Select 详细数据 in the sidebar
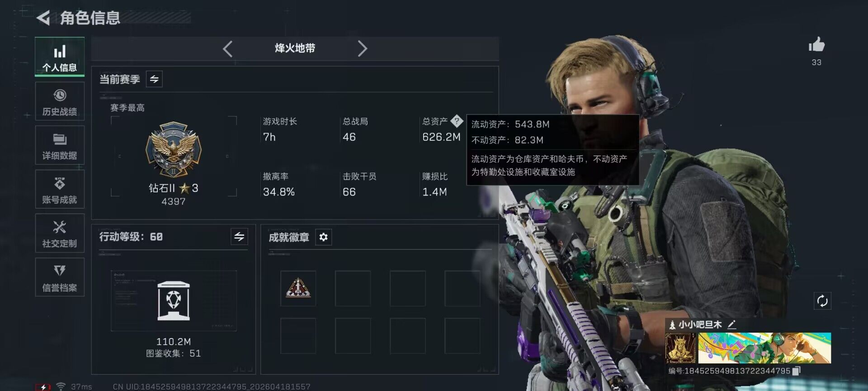This screenshot has height=391, width=868. click(60, 145)
